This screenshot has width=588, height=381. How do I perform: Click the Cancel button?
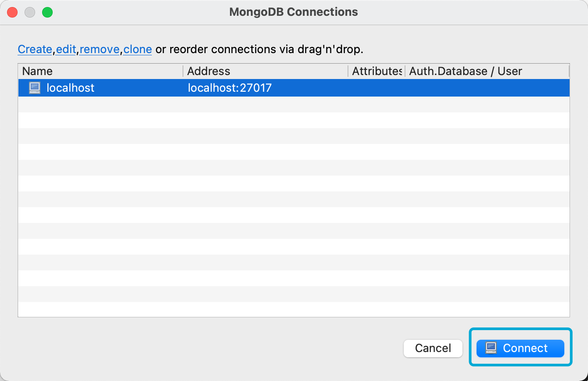433,348
